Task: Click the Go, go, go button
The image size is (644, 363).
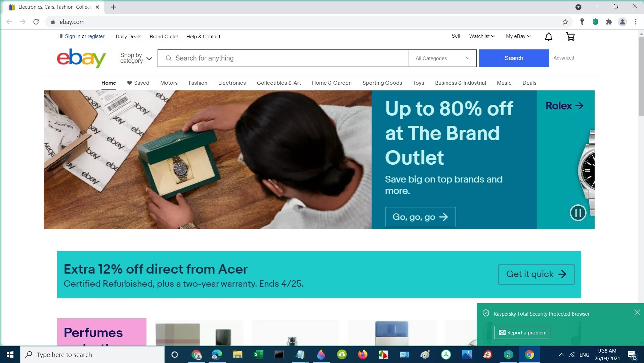Action: click(420, 217)
